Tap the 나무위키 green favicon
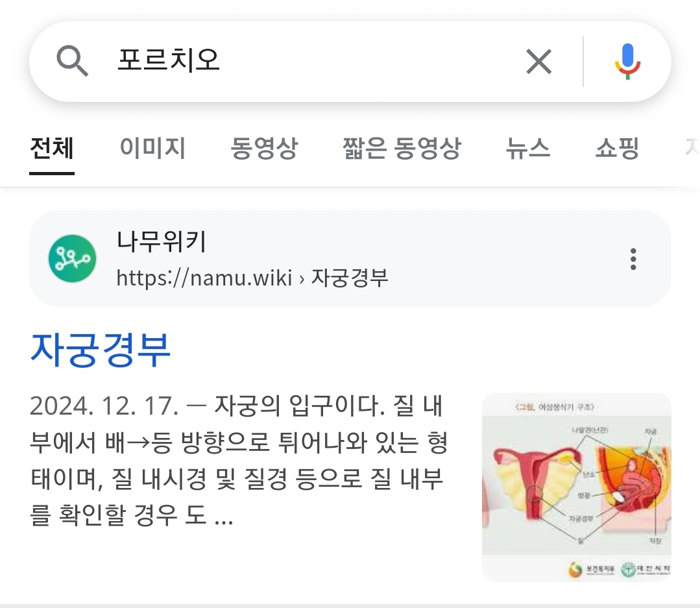The height and width of the screenshot is (608, 700). pyautogui.click(x=72, y=259)
